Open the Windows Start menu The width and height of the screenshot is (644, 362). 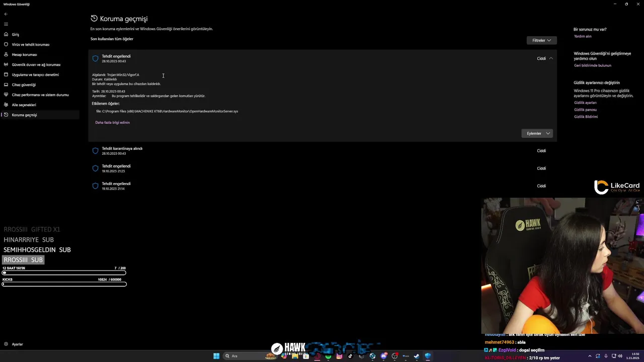click(216, 356)
